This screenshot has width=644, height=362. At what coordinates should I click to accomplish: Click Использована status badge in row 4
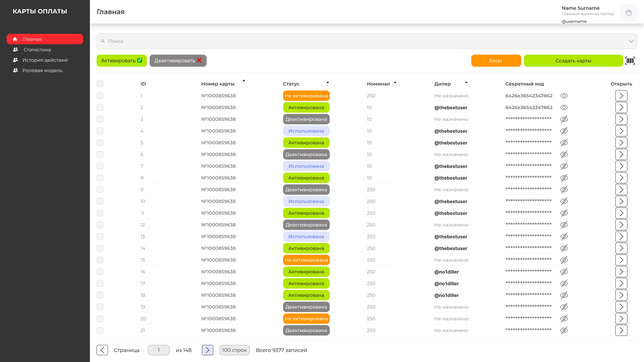[306, 131]
